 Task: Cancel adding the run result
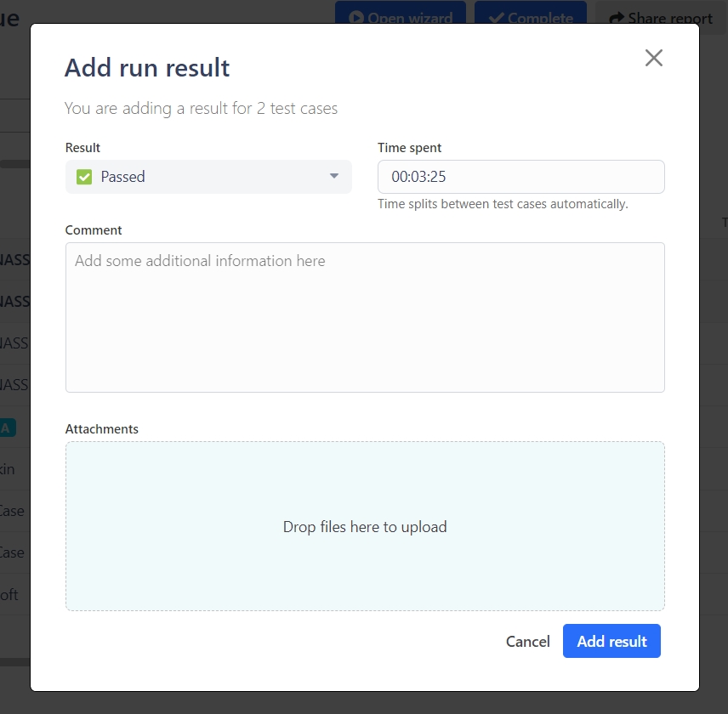(x=527, y=642)
